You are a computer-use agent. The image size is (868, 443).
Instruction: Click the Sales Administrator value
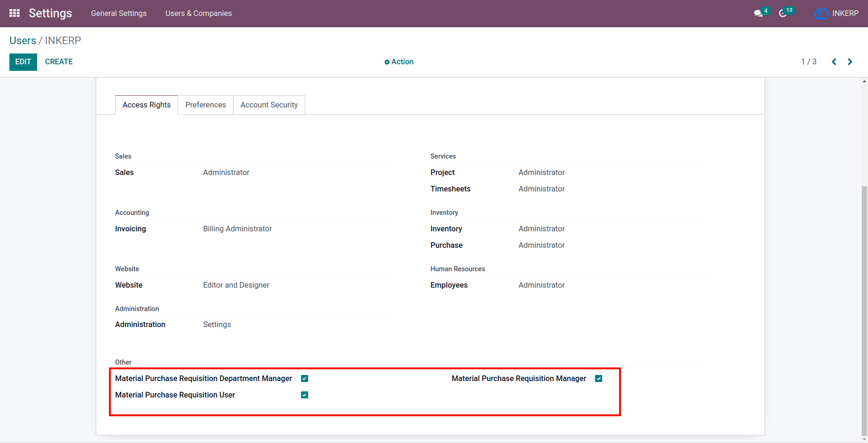[226, 173]
